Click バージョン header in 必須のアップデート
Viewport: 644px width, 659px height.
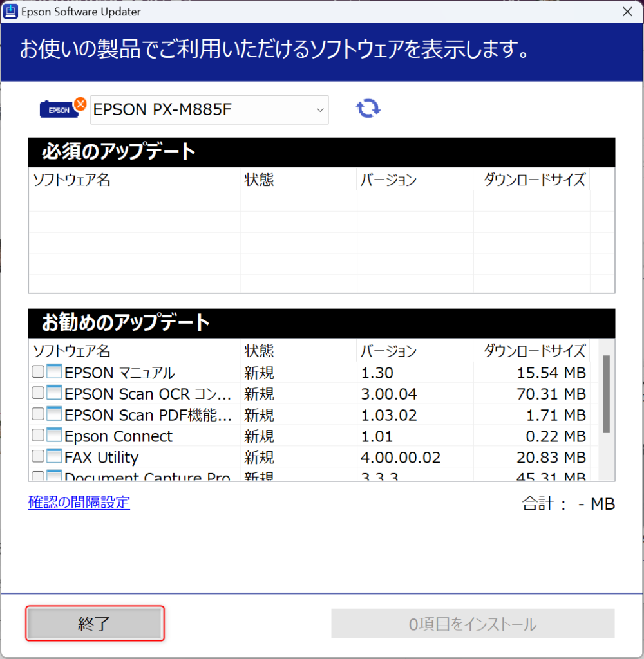point(388,180)
